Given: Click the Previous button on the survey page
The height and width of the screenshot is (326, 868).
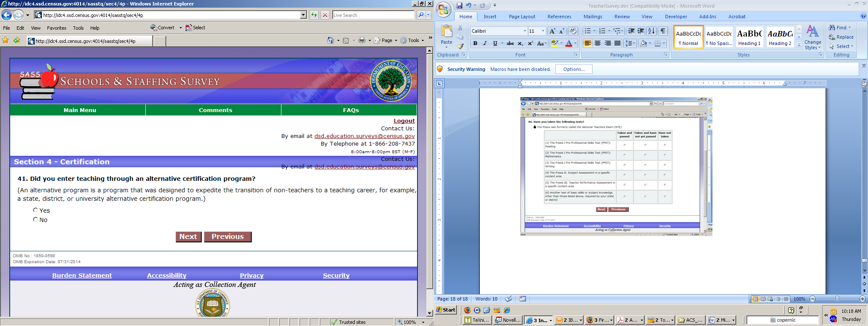Looking at the screenshot, I should point(228,237).
